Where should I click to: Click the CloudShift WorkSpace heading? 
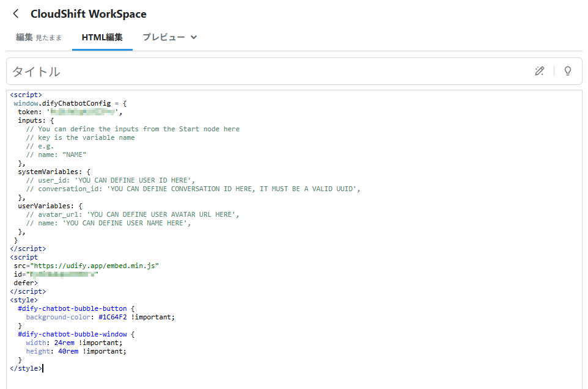point(89,14)
